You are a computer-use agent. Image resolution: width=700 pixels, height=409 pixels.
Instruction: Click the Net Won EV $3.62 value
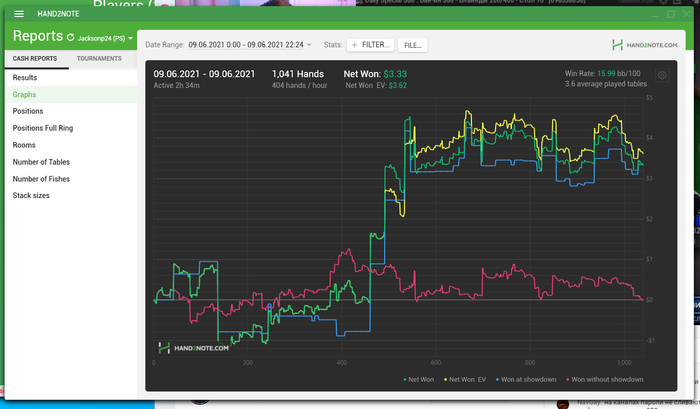(397, 86)
